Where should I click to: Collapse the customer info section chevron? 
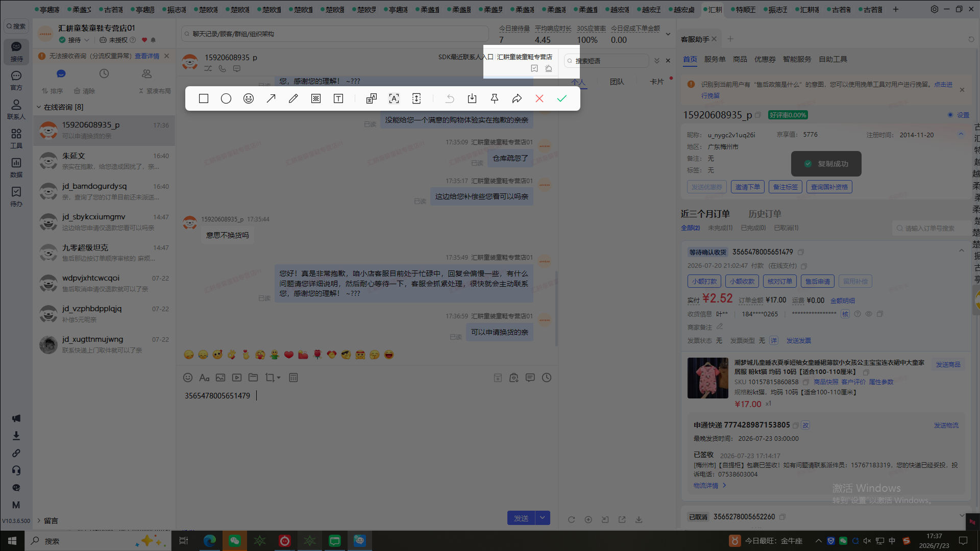[x=961, y=134]
